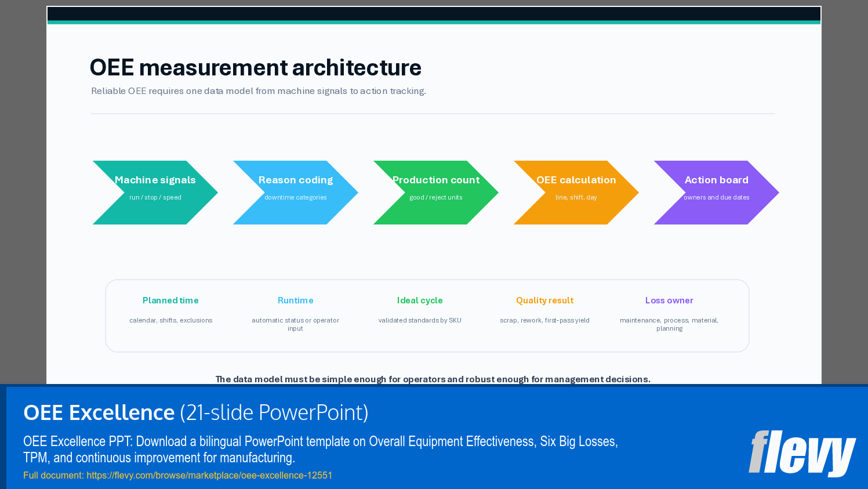Select the 'OEE Excellence PPT: Download a bilingual' description

pos(321,450)
